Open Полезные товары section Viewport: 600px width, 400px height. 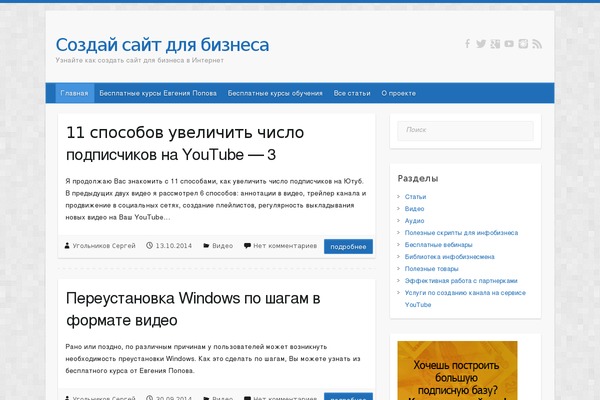point(431,269)
